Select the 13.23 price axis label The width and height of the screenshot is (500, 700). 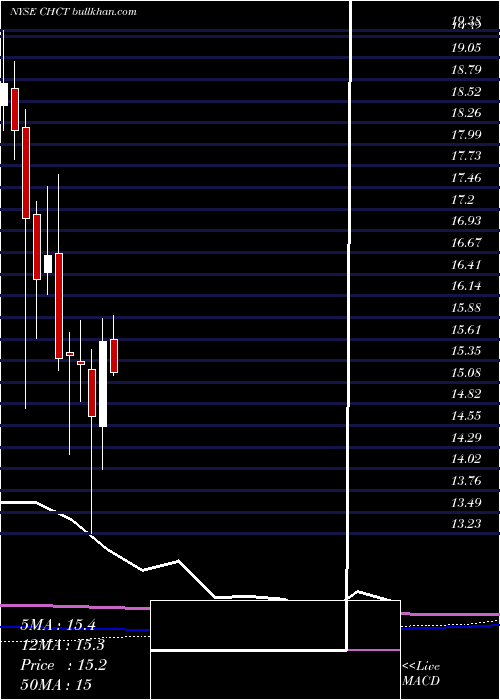point(466,524)
